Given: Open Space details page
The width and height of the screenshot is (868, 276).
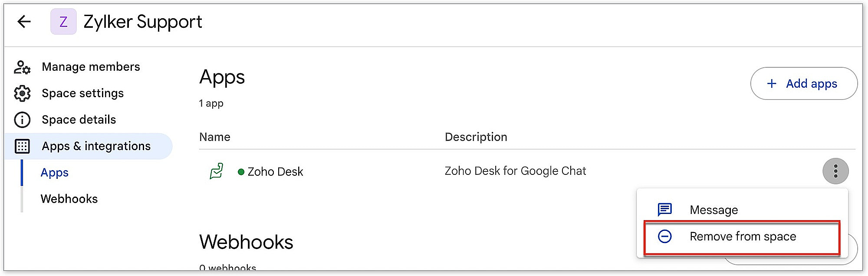Looking at the screenshot, I should (x=79, y=120).
